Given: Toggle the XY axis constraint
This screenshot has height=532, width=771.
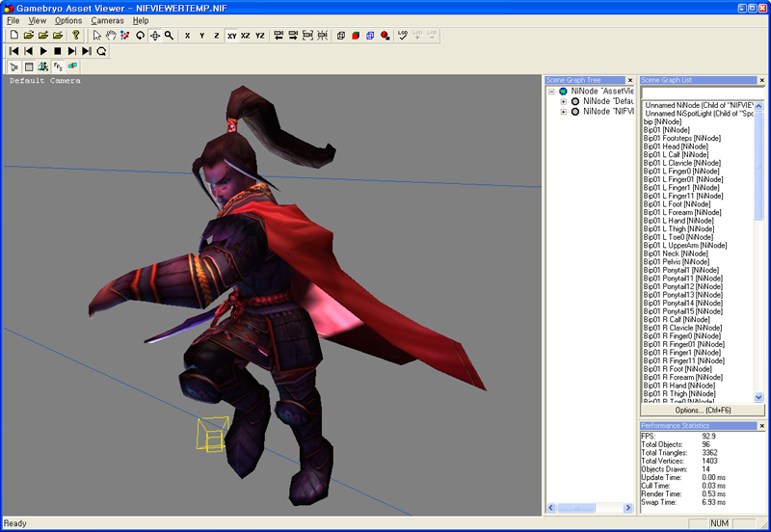Looking at the screenshot, I should (231, 36).
